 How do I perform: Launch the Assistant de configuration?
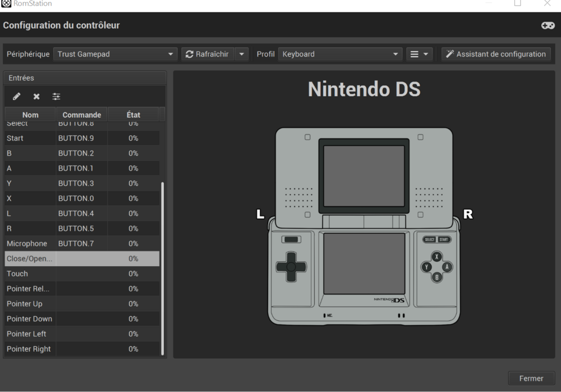pos(496,54)
